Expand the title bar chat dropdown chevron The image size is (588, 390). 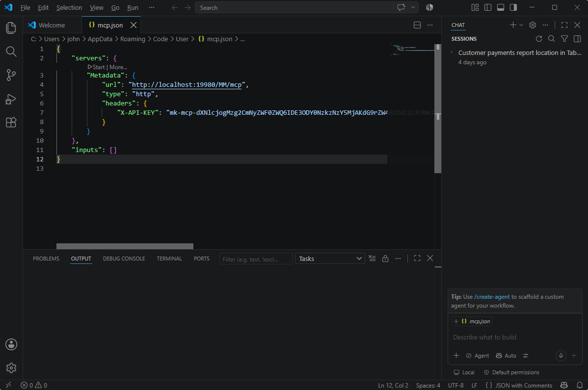click(x=413, y=7)
